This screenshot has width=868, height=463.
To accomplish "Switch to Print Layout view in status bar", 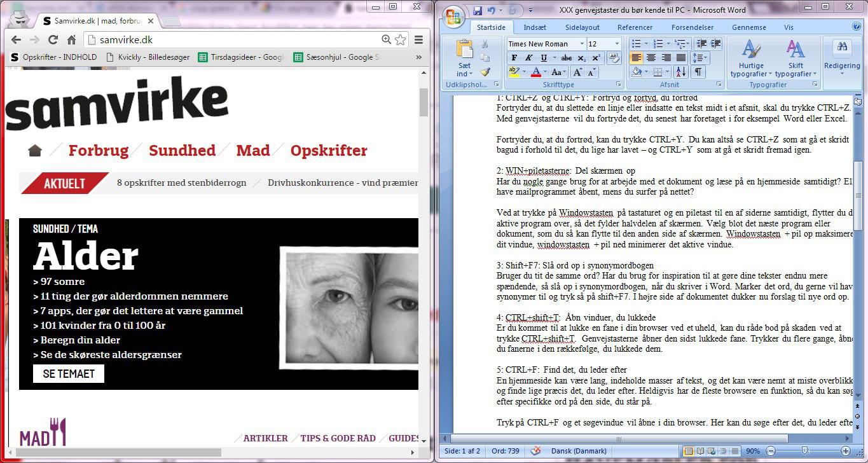I will (689, 451).
